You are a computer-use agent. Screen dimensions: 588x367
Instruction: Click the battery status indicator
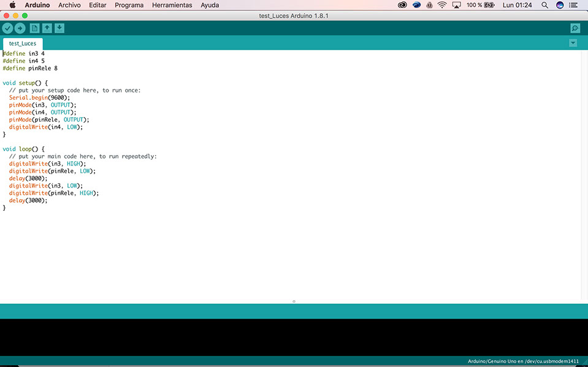point(480,5)
